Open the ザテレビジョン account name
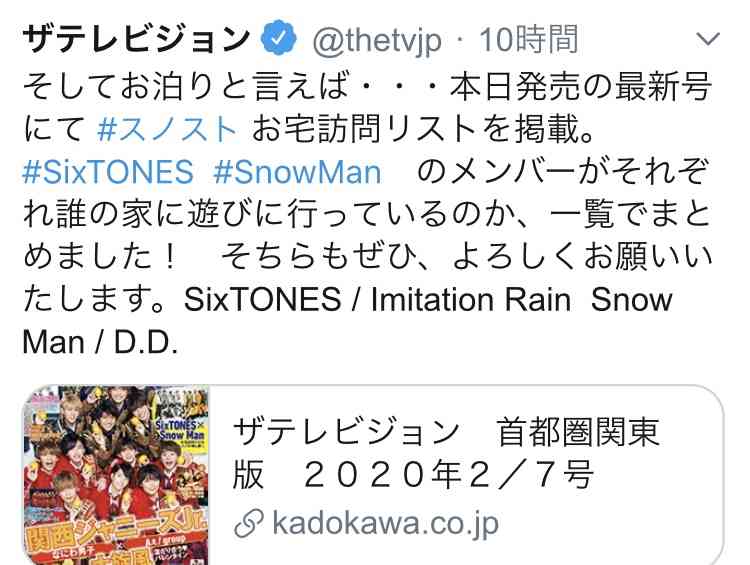The height and width of the screenshot is (565, 750). (x=136, y=38)
